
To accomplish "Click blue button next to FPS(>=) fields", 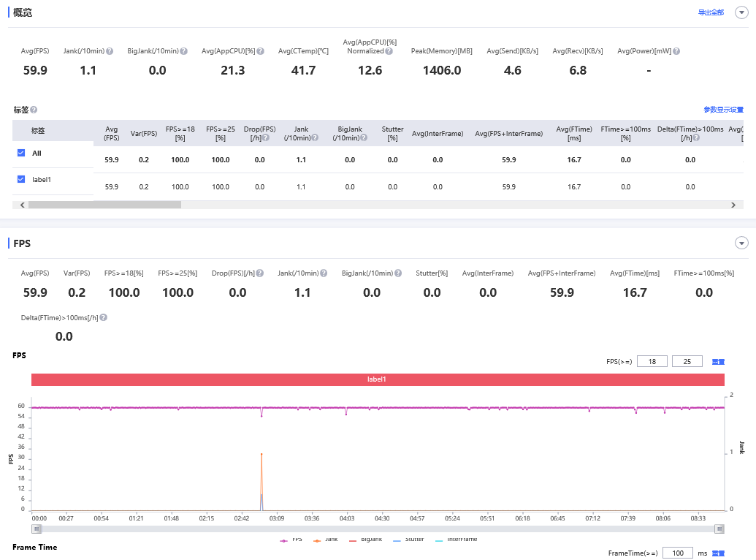I will [718, 362].
